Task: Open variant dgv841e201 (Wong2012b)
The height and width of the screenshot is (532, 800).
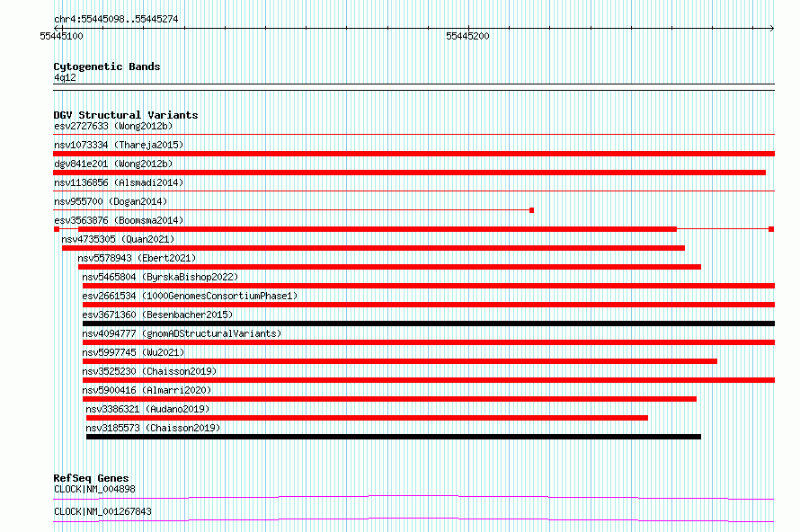Action: point(113,164)
